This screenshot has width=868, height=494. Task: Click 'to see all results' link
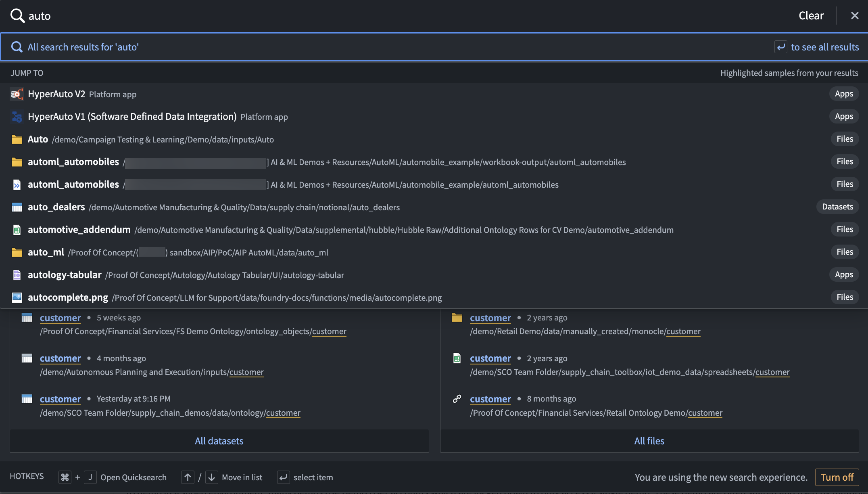coord(825,47)
